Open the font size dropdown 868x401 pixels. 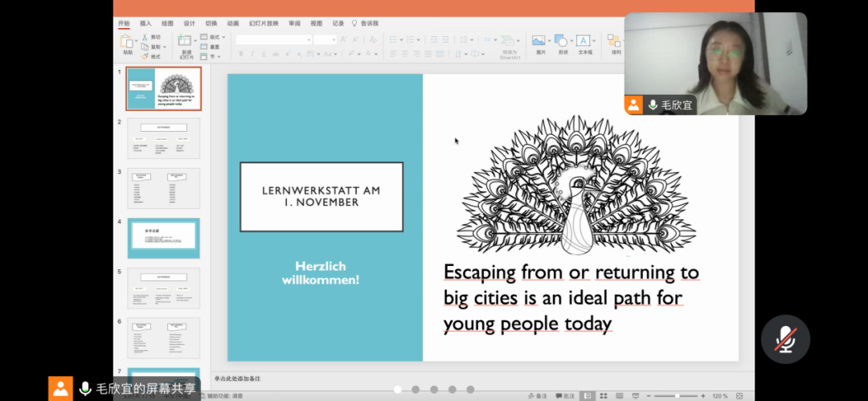pos(325,39)
